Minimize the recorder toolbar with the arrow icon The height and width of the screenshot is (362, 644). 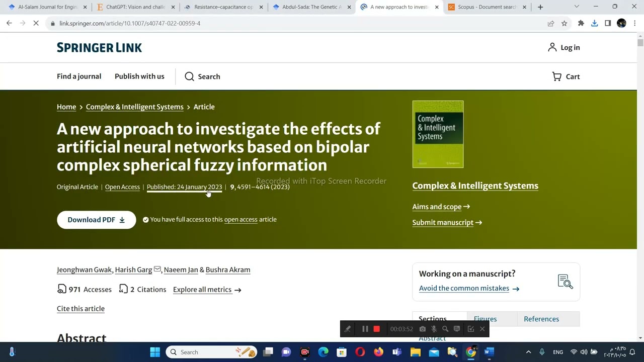click(x=470, y=329)
